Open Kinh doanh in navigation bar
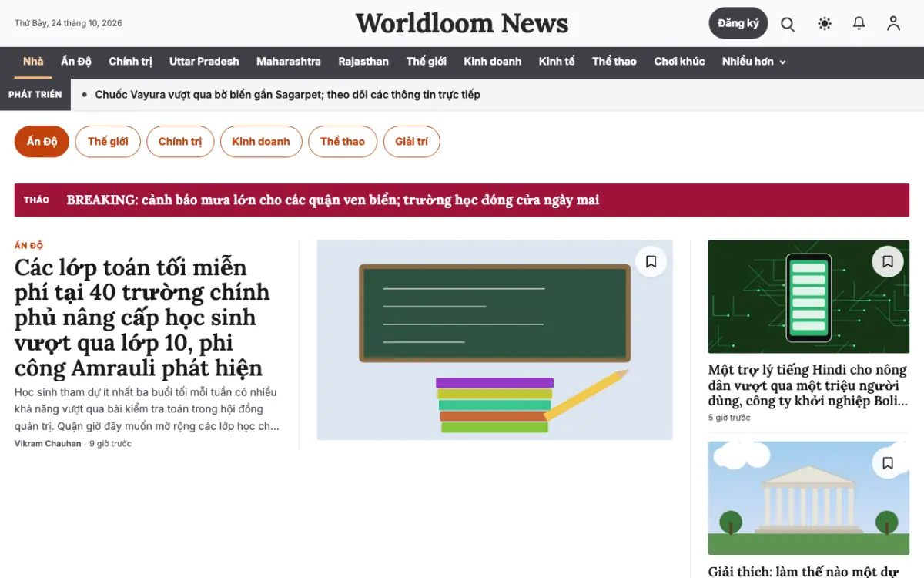The height and width of the screenshot is (578, 924). 493,62
